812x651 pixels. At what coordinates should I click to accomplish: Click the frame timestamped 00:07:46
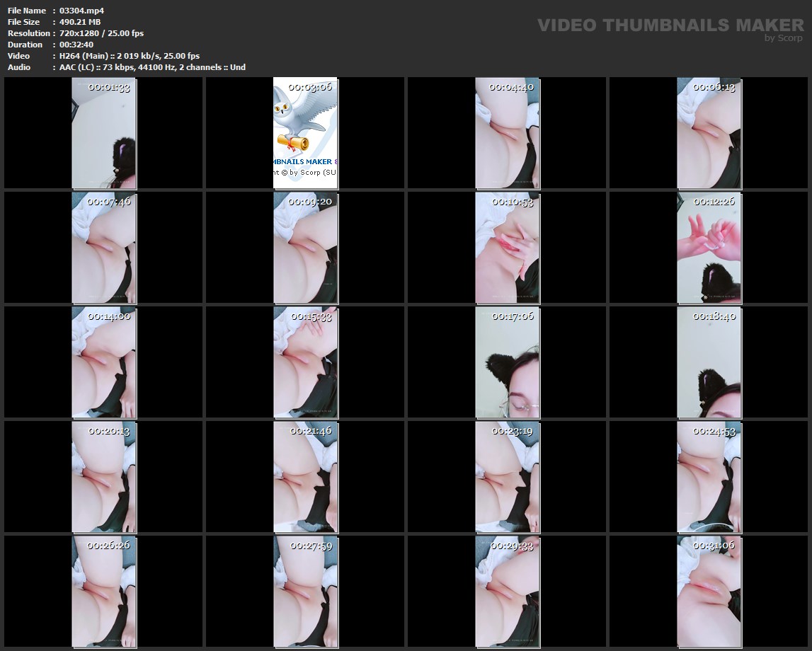pyautogui.click(x=104, y=248)
